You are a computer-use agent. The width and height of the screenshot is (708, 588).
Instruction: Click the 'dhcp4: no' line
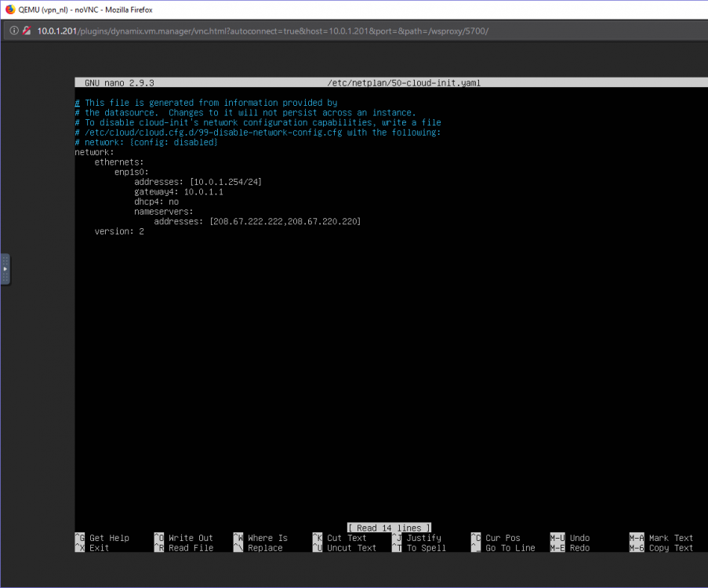[x=156, y=201]
